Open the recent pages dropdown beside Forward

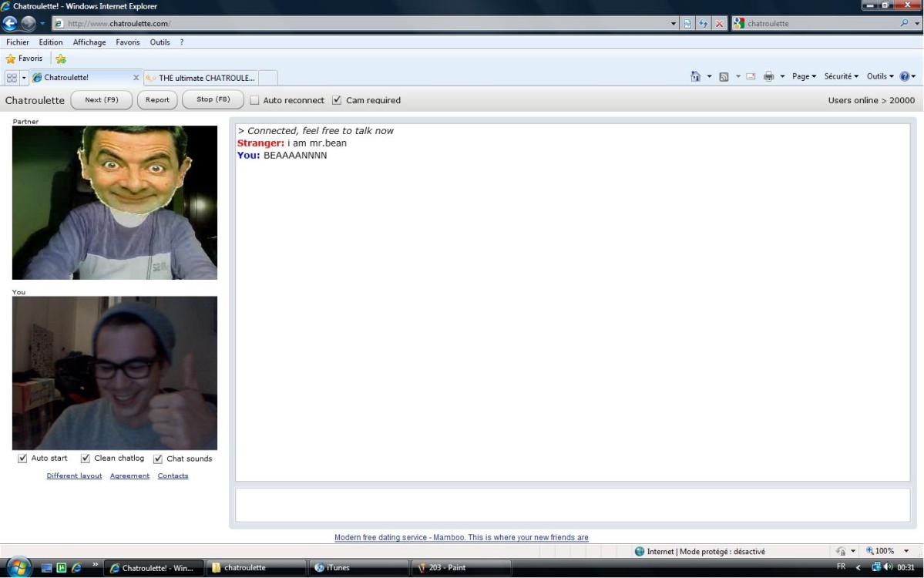tap(42, 24)
